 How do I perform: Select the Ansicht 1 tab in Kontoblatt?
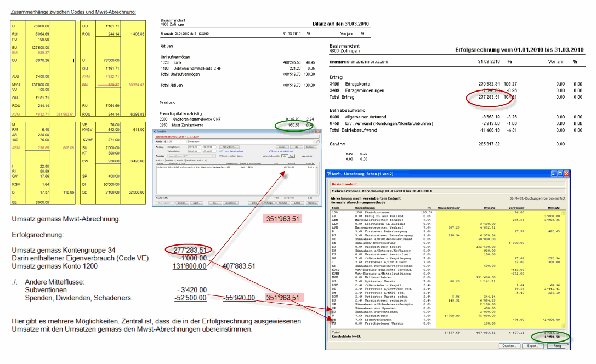[158, 160]
